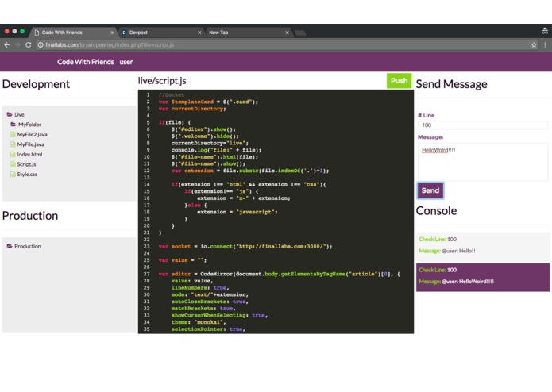Click the browser forward arrow
Viewport: 552px width, 392px height.
tap(17, 44)
